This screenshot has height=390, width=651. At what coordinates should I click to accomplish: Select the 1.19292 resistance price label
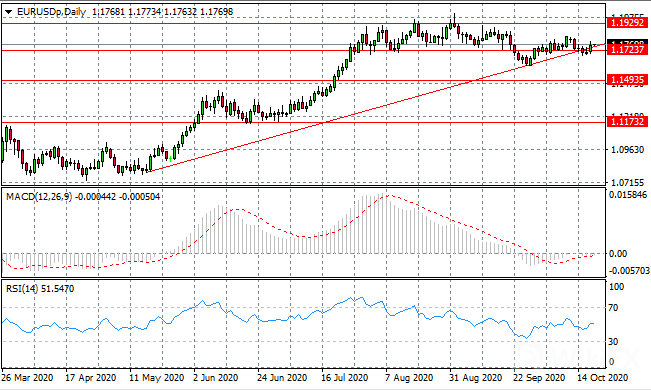627,22
